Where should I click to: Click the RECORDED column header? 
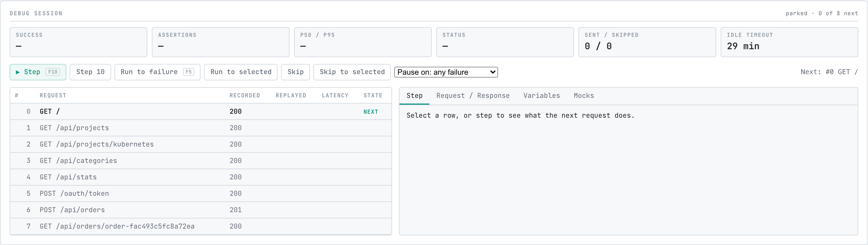click(x=245, y=96)
